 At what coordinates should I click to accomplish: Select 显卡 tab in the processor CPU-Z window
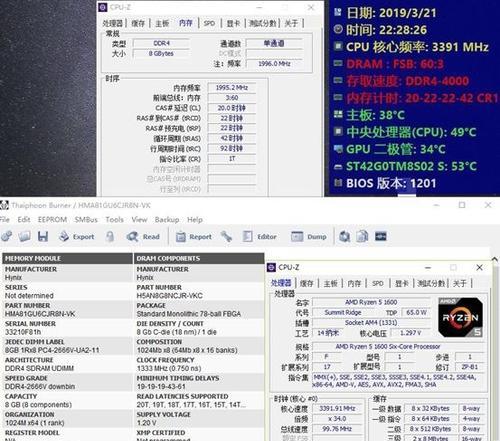coord(402,283)
